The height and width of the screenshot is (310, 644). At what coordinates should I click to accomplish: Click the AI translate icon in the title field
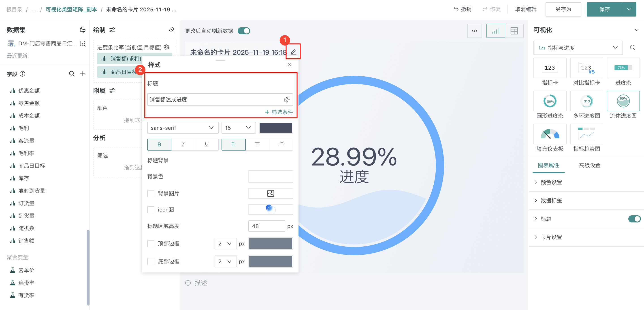tap(287, 100)
